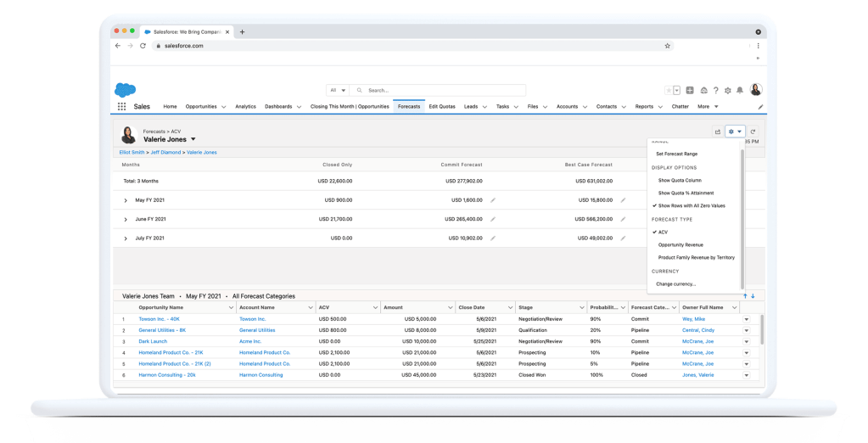
Task: Click the share forecast icon
Action: [718, 132]
